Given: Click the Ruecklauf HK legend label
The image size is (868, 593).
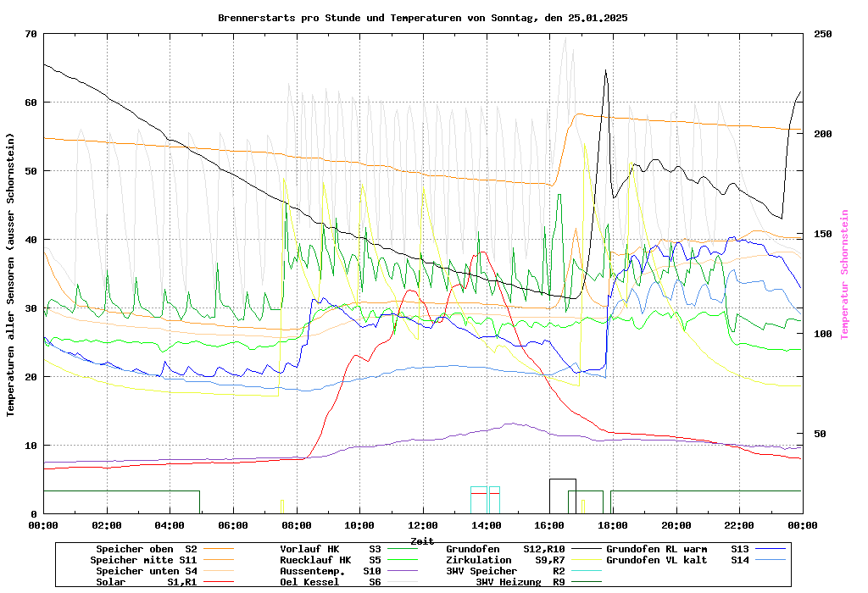Looking at the screenshot, I should 315,560.
